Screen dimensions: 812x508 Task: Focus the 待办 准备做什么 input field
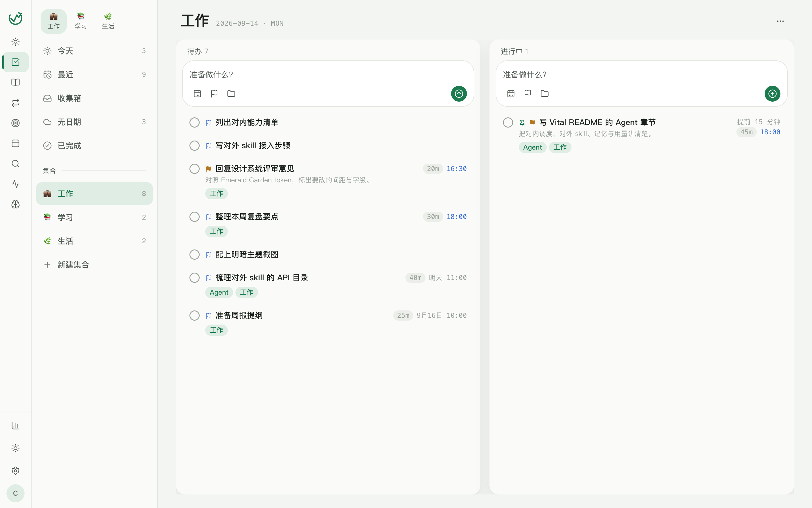click(x=328, y=75)
